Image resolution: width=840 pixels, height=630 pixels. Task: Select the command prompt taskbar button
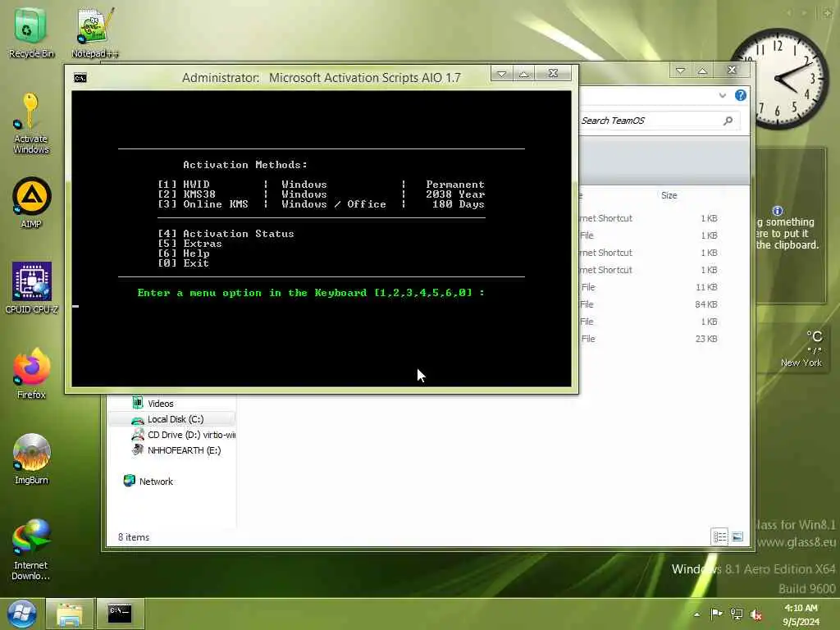[x=120, y=614]
